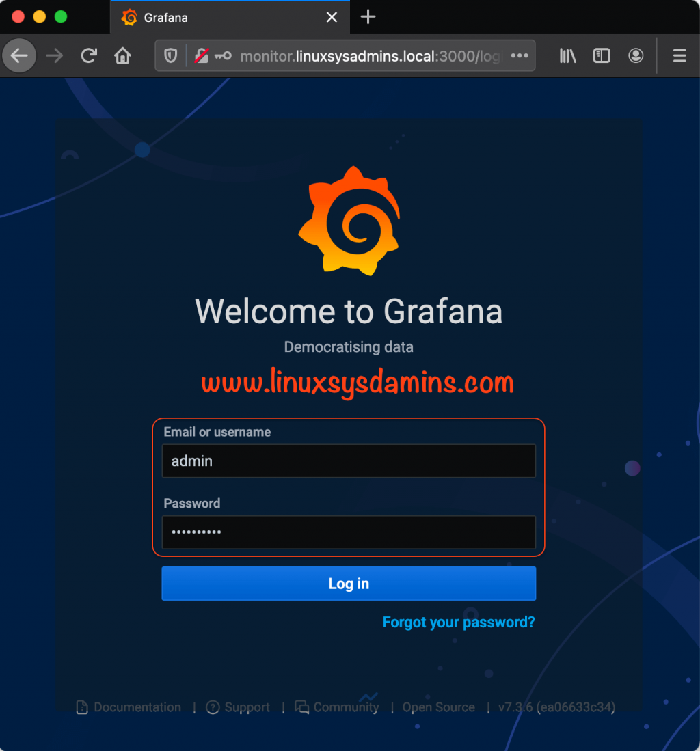Image resolution: width=700 pixels, height=751 pixels.
Task: Click the version text v7.3.6 (ea06633c34)
Action: [556, 707]
